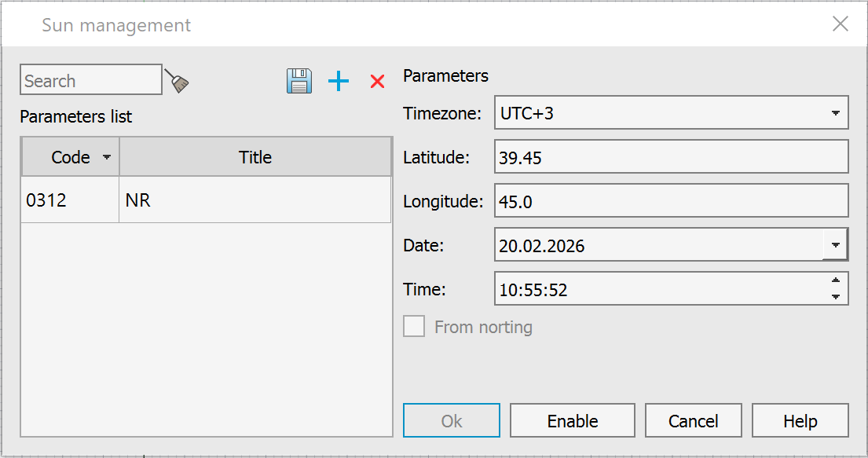The height and width of the screenshot is (458, 868).
Task: Open Help for sun management
Action: [800, 421]
